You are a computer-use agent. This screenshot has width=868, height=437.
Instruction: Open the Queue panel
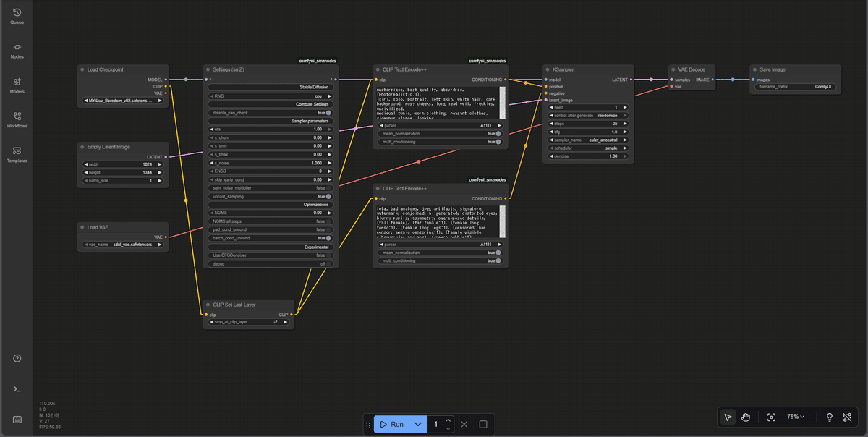[x=16, y=13]
